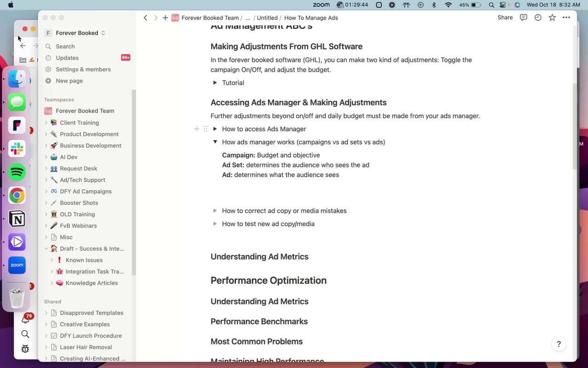Image resolution: width=588 pixels, height=368 pixels.
Task: Open Disapproved Templates shared page
Action: coord(91,313)
